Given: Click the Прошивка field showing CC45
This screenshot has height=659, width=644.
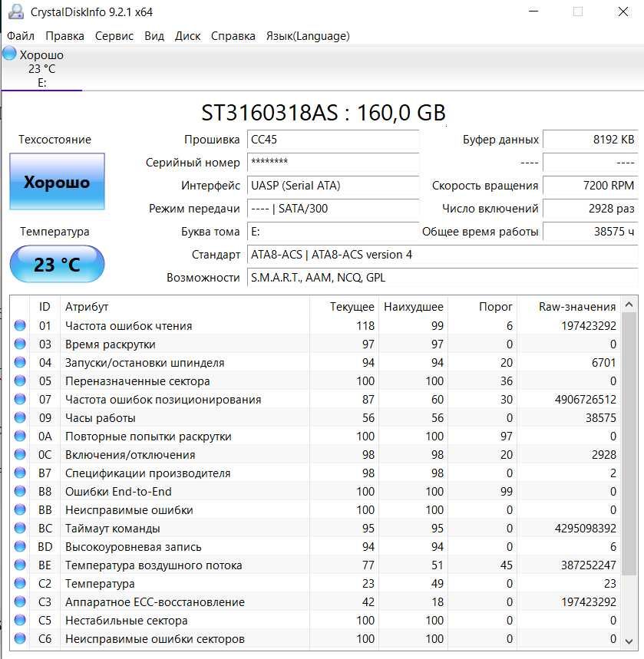Looking at the screenshot, I should 332,140.
